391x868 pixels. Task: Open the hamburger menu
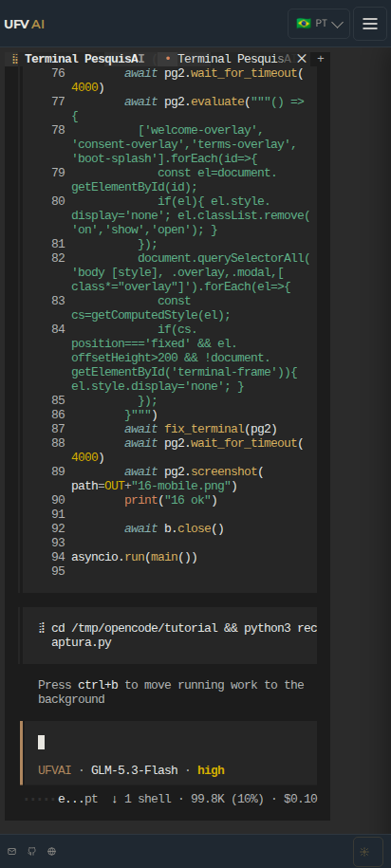pos(370,24)
